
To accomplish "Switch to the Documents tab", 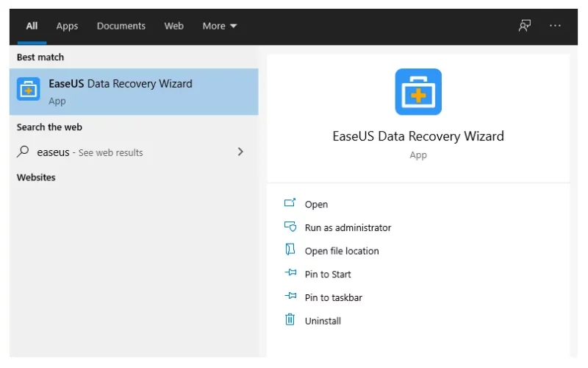I will [121, 26].
